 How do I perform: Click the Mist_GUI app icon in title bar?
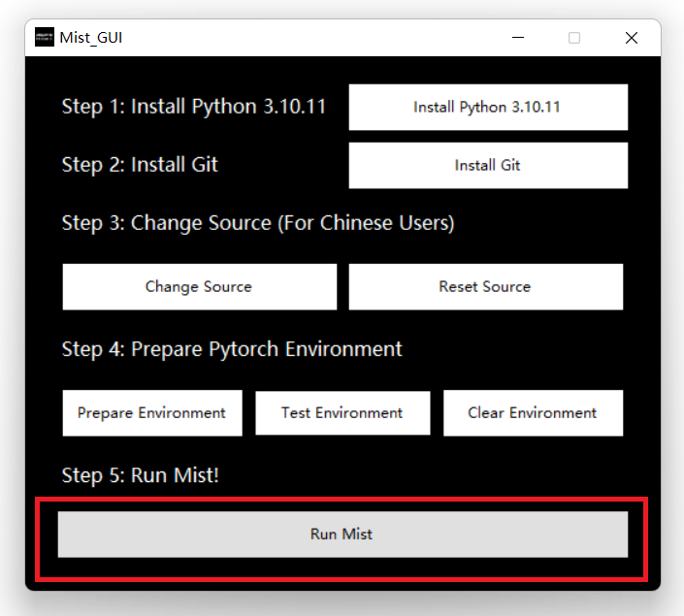click(x=45, y=37)
